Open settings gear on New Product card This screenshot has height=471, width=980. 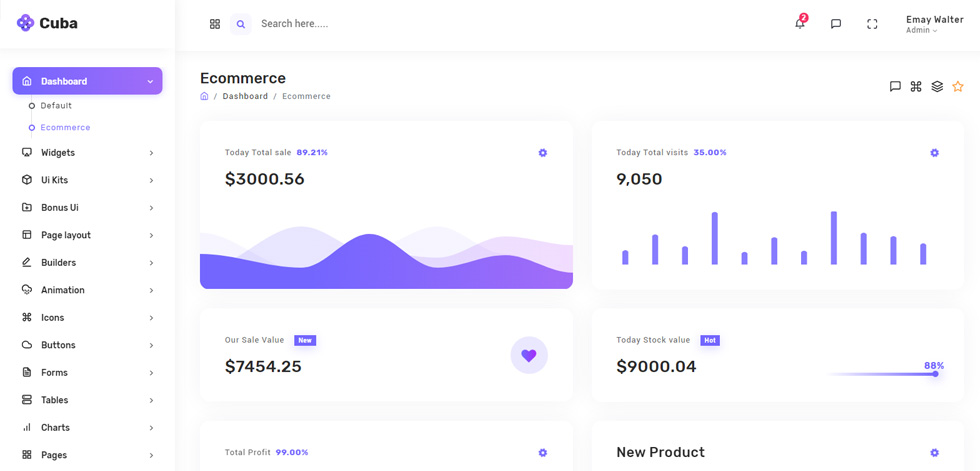[x=934, y=452]
